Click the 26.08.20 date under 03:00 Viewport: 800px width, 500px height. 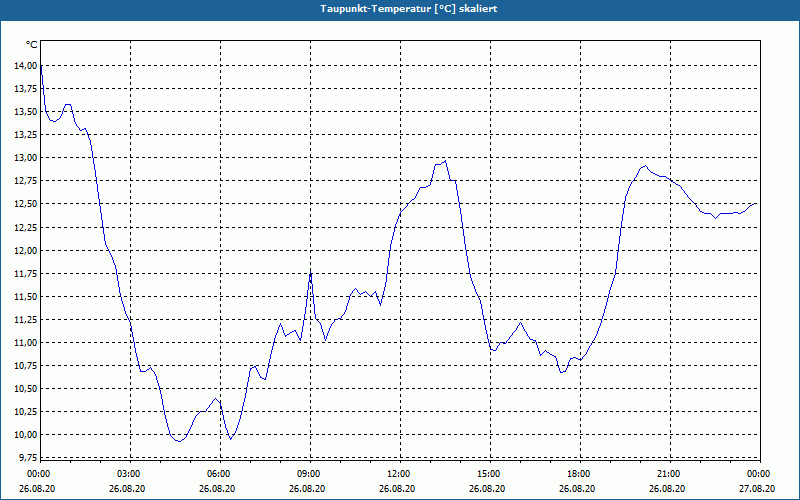127,489
